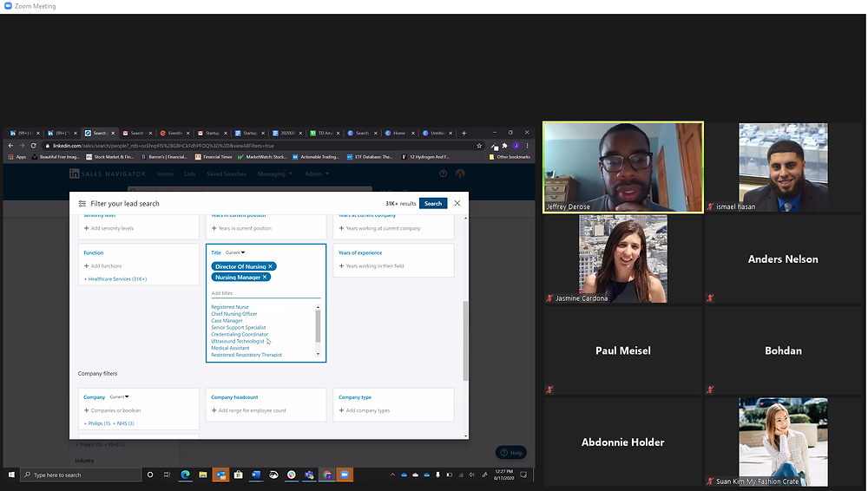Click the Windows search box
Image resolution: width=868 pixels, height=491 pixels.
coord(81,475)
